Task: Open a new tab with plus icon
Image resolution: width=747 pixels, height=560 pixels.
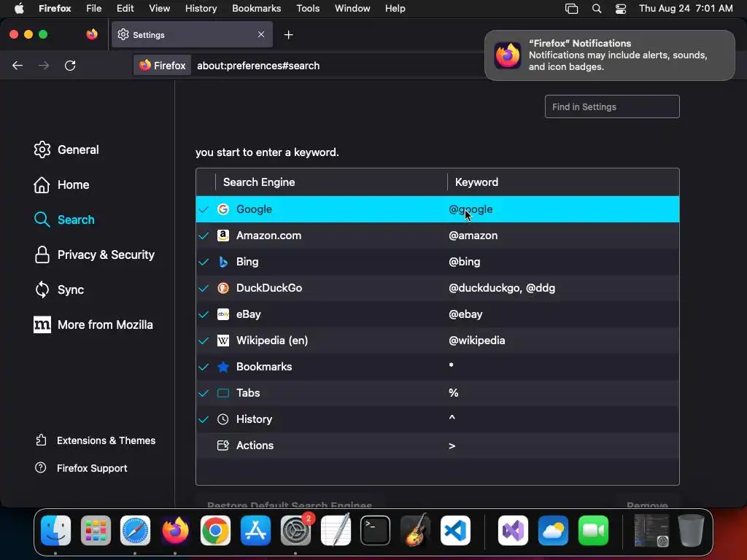Action: tap(288, 35)
